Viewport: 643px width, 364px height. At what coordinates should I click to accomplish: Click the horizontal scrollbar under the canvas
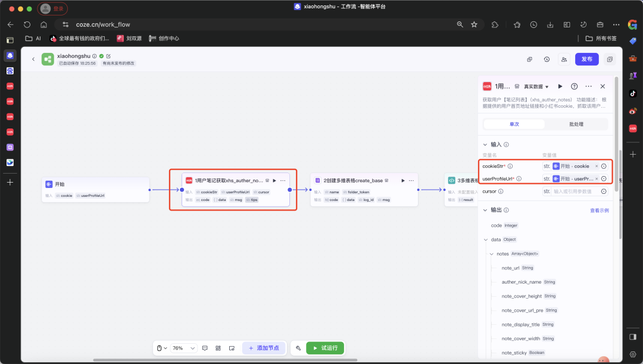225,360
